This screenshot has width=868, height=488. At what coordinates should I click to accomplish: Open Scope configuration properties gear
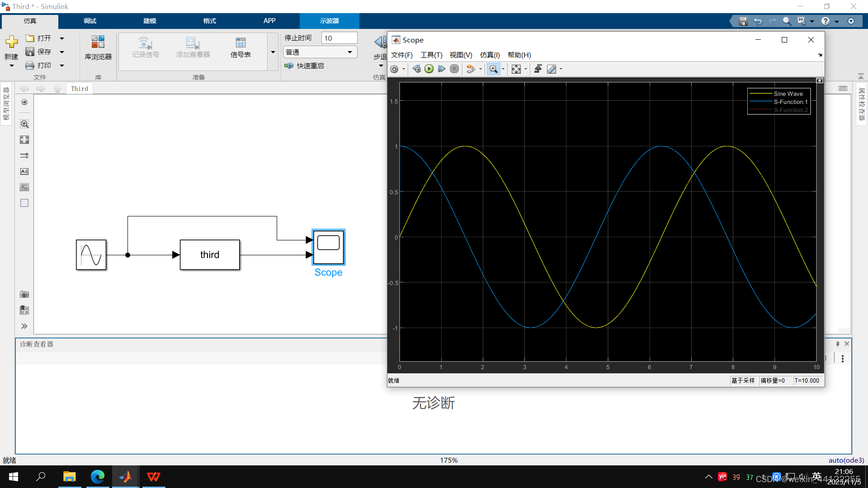point(394,69)
